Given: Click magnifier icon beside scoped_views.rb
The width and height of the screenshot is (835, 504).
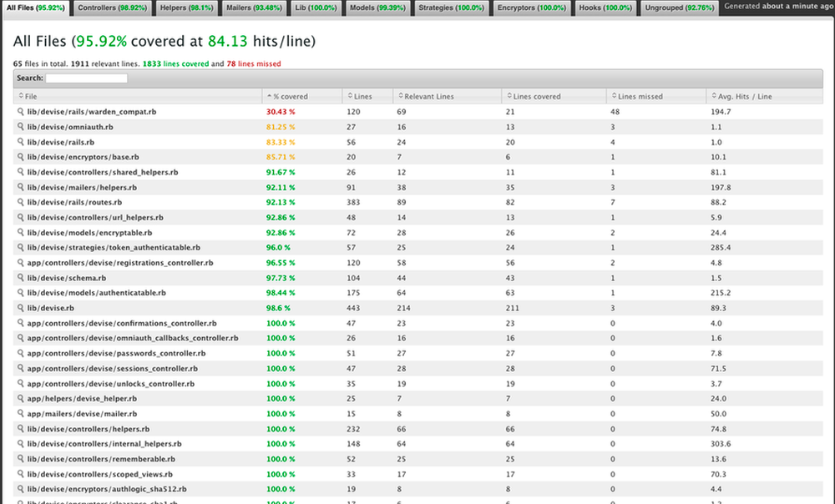Looking at the screenshot, I should tap(21, 474).
